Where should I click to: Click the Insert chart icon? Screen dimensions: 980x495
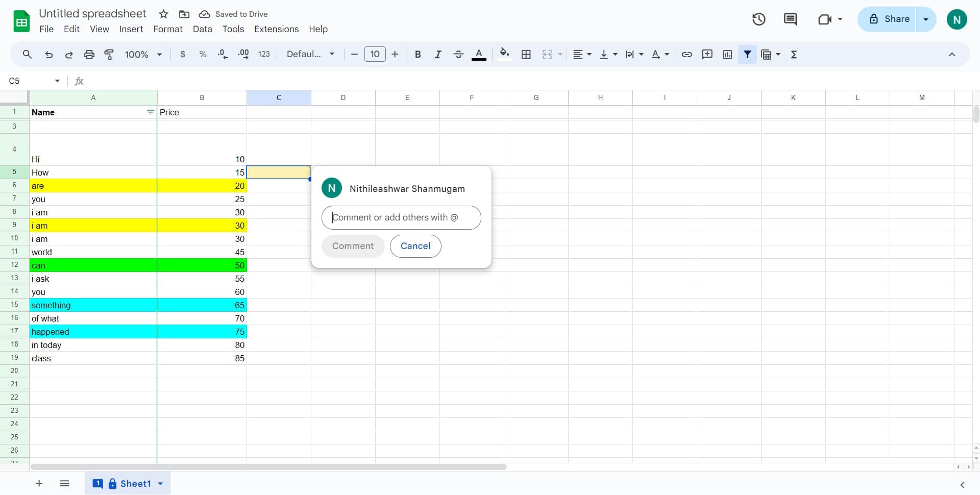click(x=727, y=55)
